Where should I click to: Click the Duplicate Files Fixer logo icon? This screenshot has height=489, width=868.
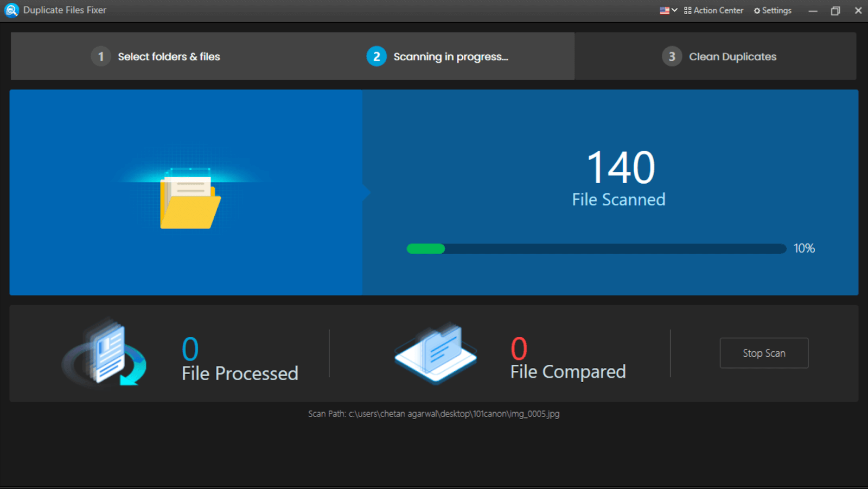11,10
